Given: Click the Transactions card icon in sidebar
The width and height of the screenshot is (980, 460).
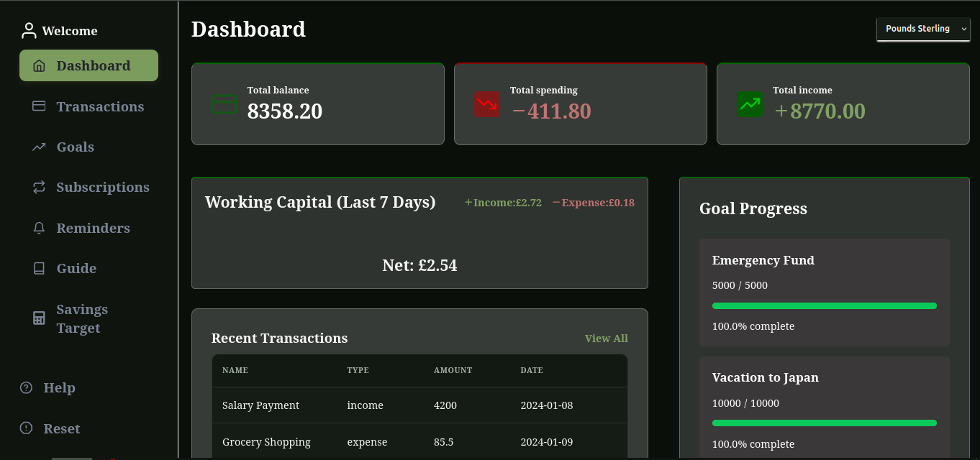Looking at the screenshot, I should tap(40, 106).
